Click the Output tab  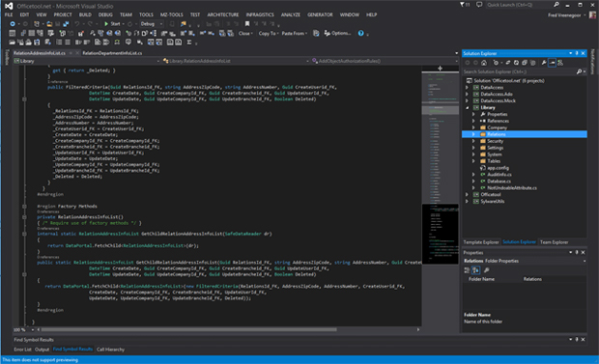coord(42,350)
